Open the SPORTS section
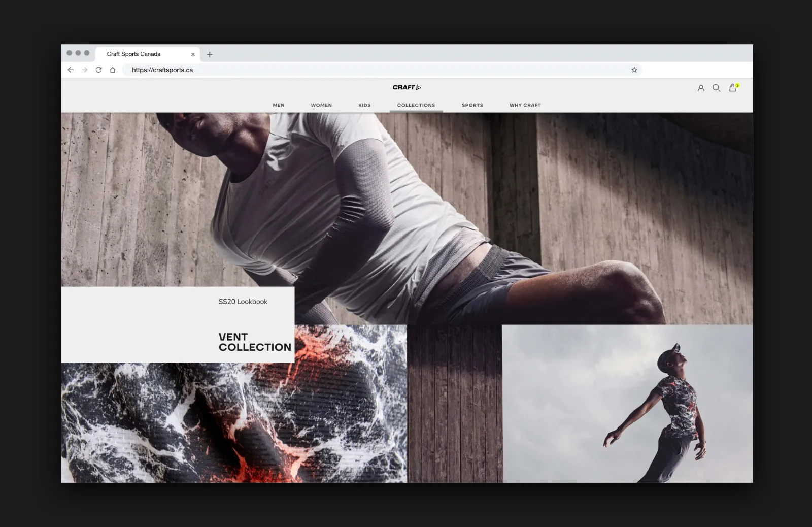This screenshot has width=812, height=527. 472,105
